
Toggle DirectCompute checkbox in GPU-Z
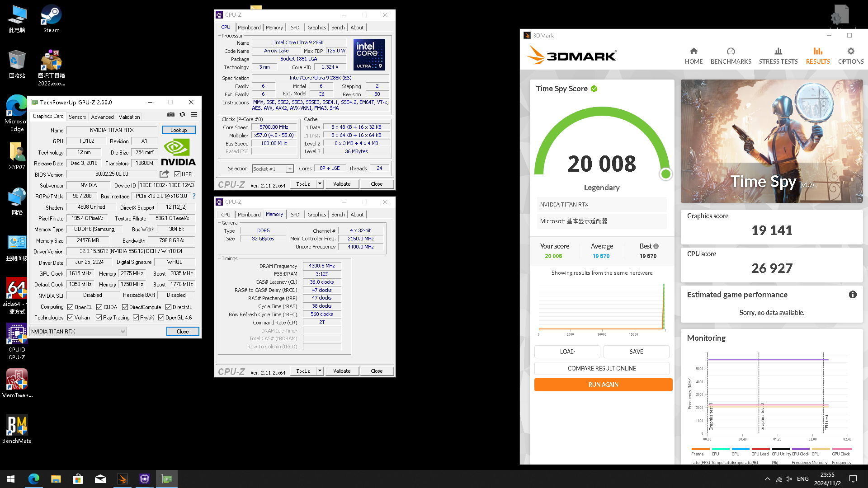125,307
